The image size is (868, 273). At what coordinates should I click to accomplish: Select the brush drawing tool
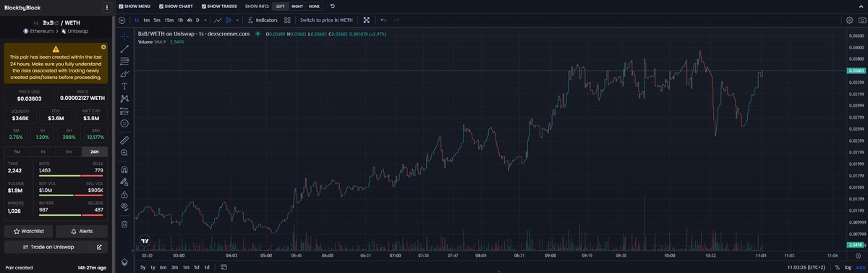(124, 74)
